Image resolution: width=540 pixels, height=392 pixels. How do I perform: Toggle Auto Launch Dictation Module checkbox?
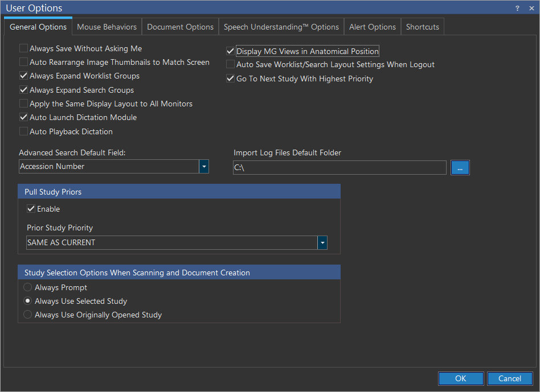[x=24, y=118]
